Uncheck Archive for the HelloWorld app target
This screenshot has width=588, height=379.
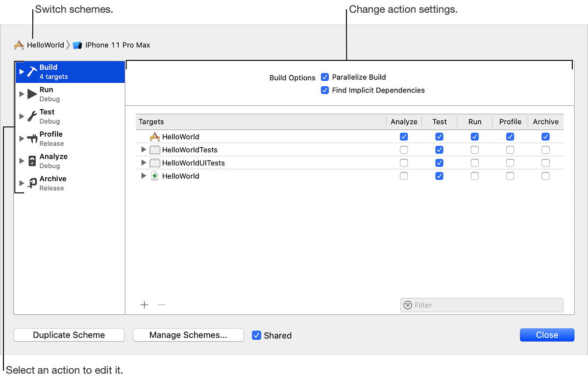(x=545, y=137)
